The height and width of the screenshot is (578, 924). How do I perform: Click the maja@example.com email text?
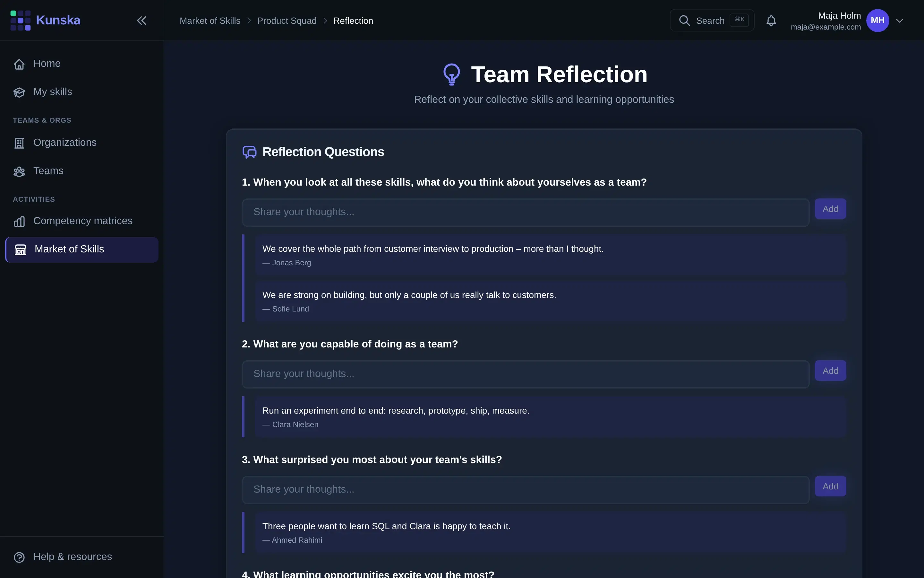826,27
